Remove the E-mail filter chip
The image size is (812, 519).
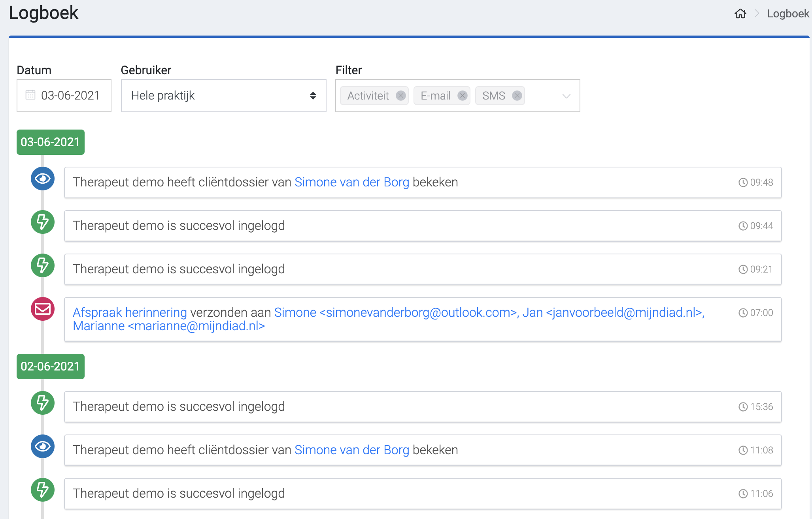[461, 95]
